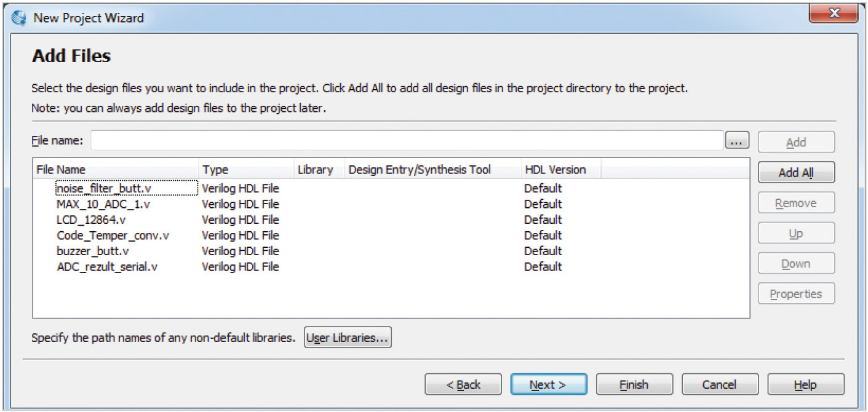Choose LCD_12864.v from the list
This screenshot has height=412, width=868.
tap(91, 220)
